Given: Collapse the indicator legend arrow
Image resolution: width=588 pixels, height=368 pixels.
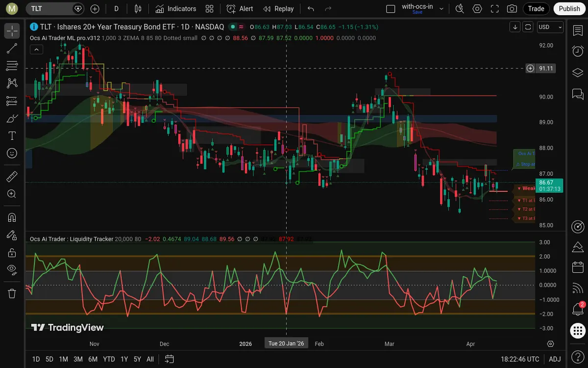Looking at the screenshot, I should (36, 49).
